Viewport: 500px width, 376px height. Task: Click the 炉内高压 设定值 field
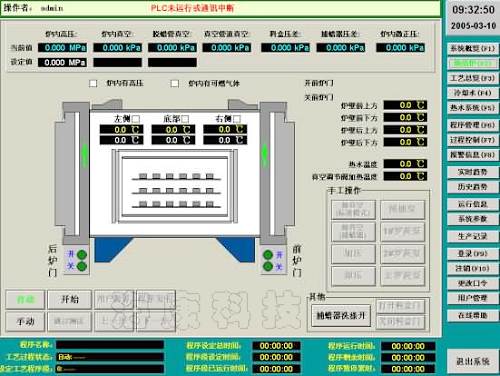pos(62,62)
